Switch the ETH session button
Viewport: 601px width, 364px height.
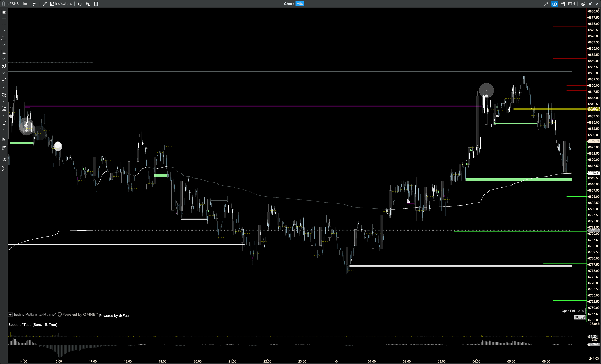point(571,4)
